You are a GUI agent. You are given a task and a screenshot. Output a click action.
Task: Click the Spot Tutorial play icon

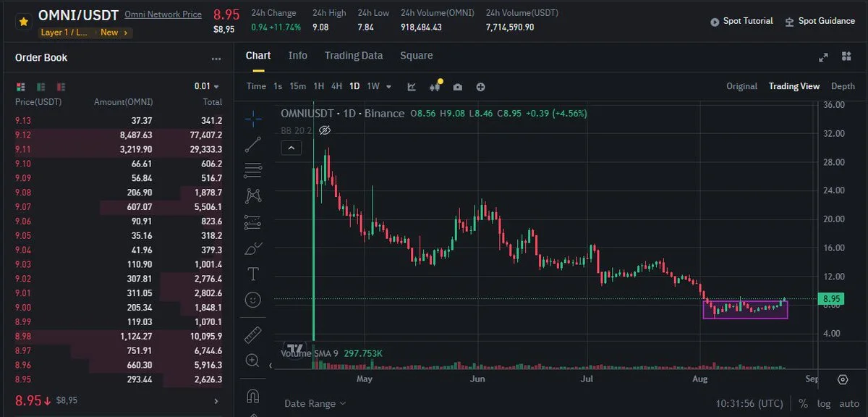click(x=715, y=22)
